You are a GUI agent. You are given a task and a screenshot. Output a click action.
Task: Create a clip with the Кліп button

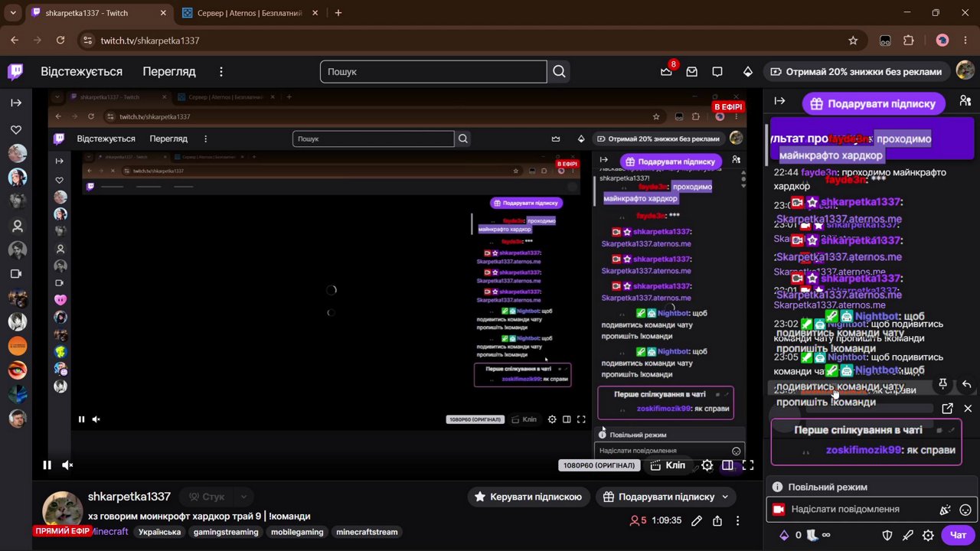(668, 465)
